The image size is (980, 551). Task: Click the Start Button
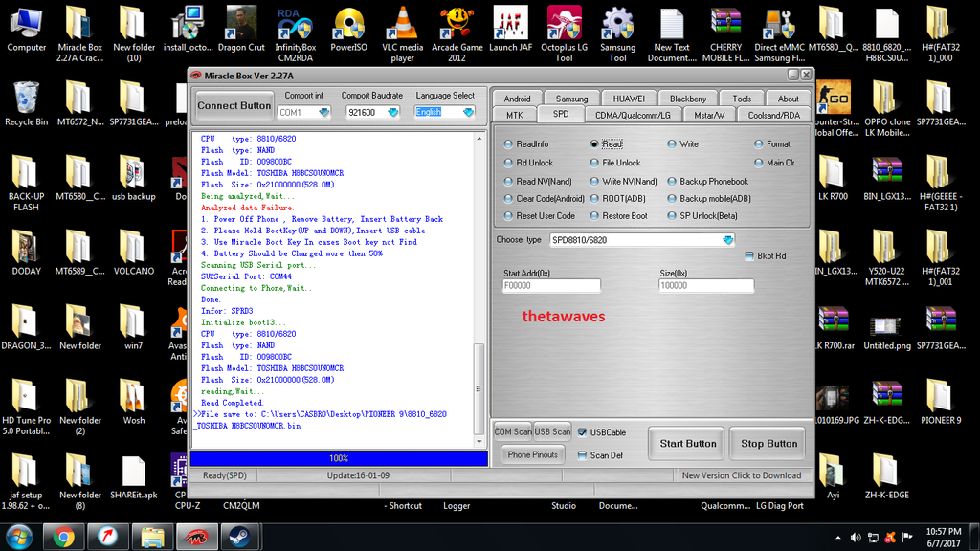[x=687, y=444]
